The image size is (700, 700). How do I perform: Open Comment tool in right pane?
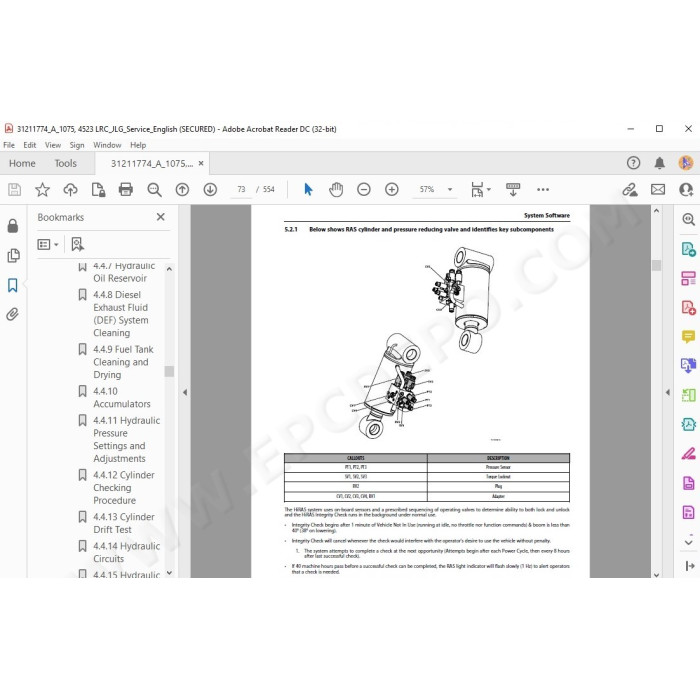(x=688, y=336)
